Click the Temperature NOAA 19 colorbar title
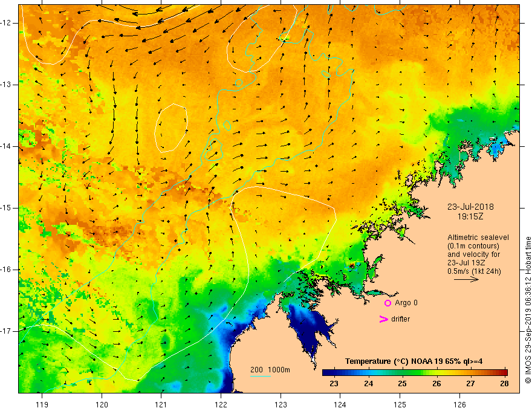532x411 pixels. pos(414,361)
